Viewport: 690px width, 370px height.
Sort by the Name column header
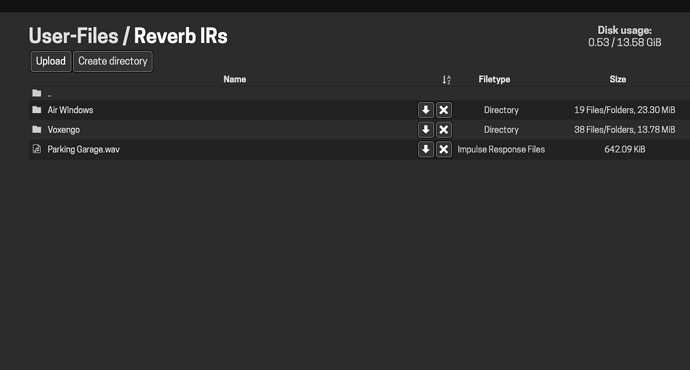(x=235, y=79)
